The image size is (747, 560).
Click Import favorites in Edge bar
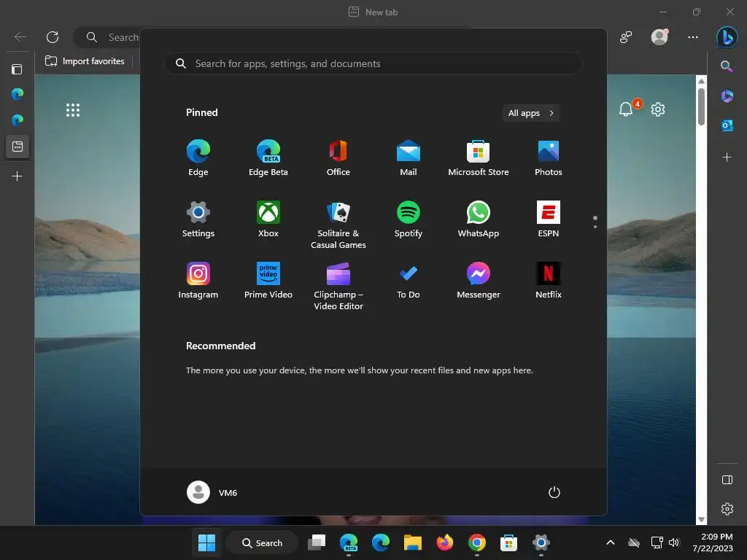(x=85, y=61)
